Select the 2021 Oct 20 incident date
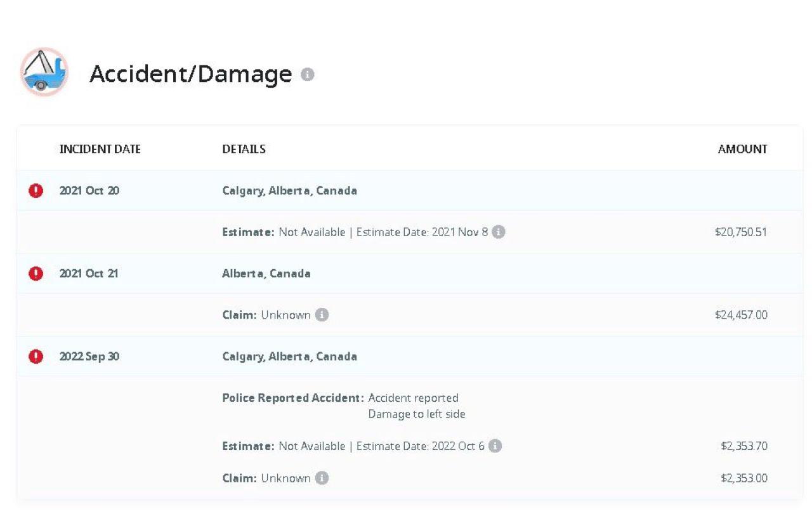Viewport: 812px width, 516px height. (x=89, y=190)
